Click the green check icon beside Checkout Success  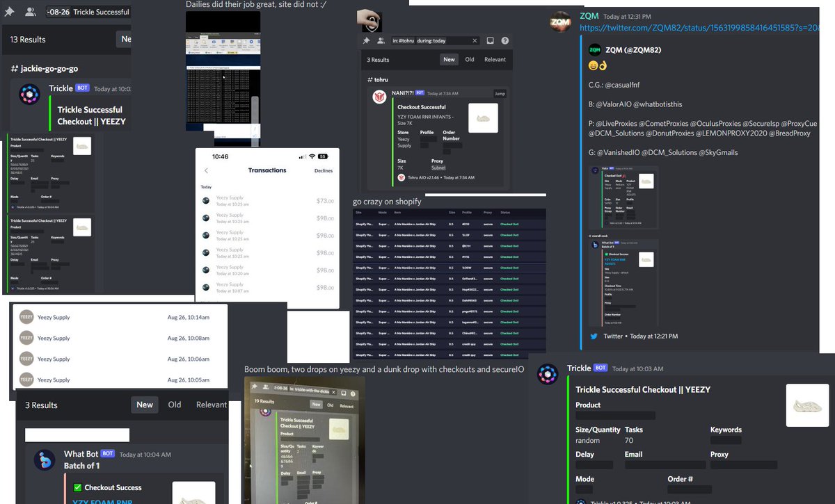77,487
